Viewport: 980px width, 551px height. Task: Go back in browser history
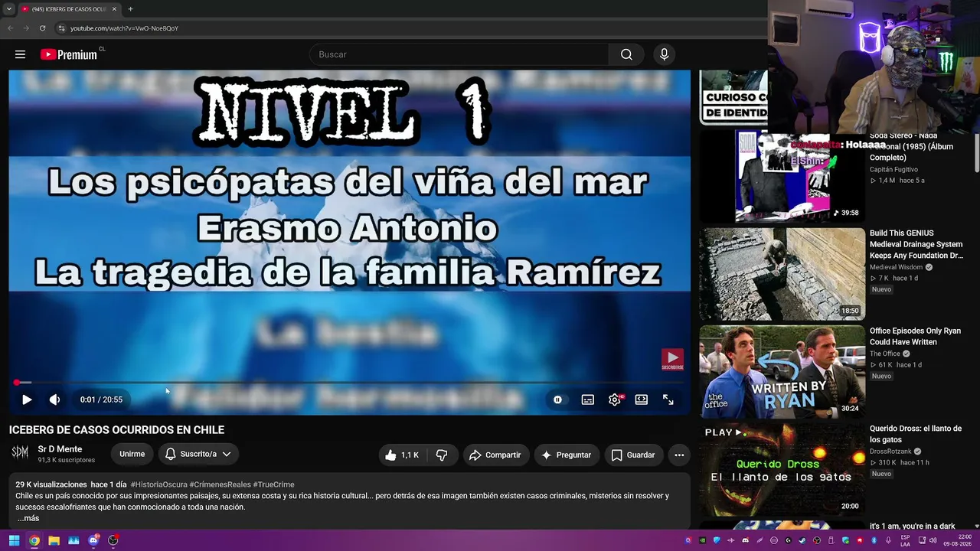coord(11,28)
